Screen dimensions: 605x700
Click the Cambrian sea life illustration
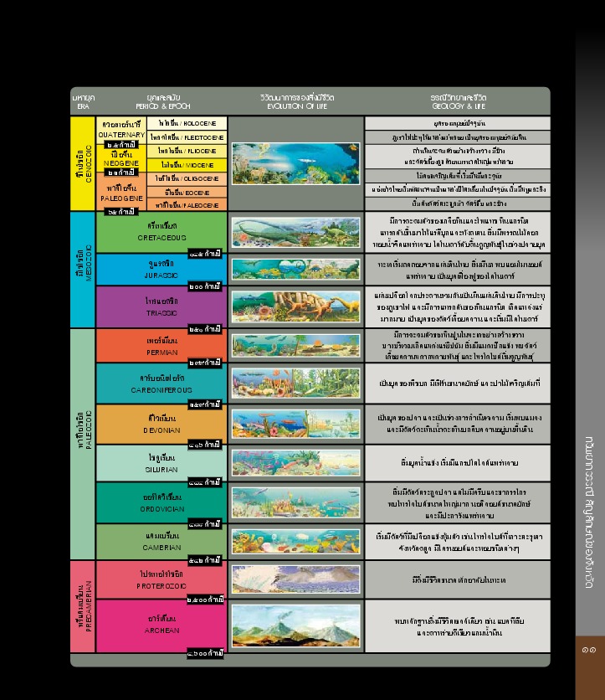tap(296, 541)
